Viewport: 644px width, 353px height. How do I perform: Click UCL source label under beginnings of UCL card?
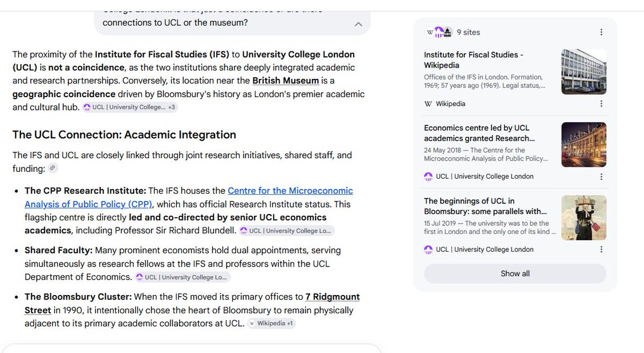coord(479,249)
